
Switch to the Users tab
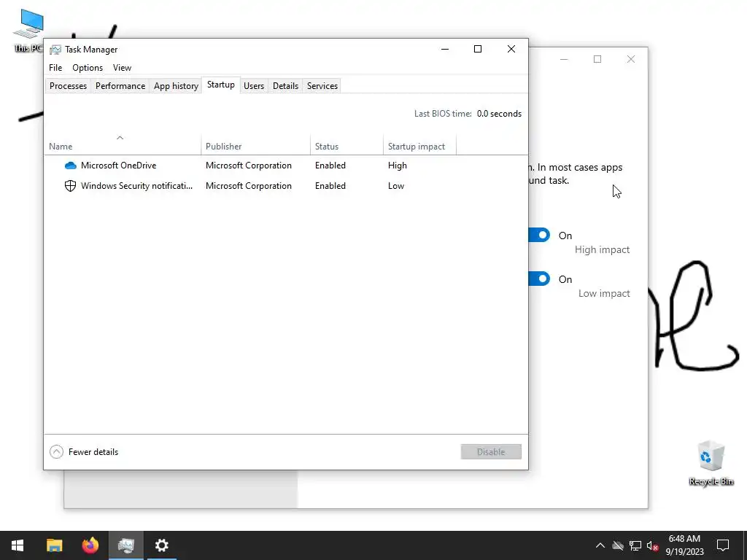(x=254, y=86)
